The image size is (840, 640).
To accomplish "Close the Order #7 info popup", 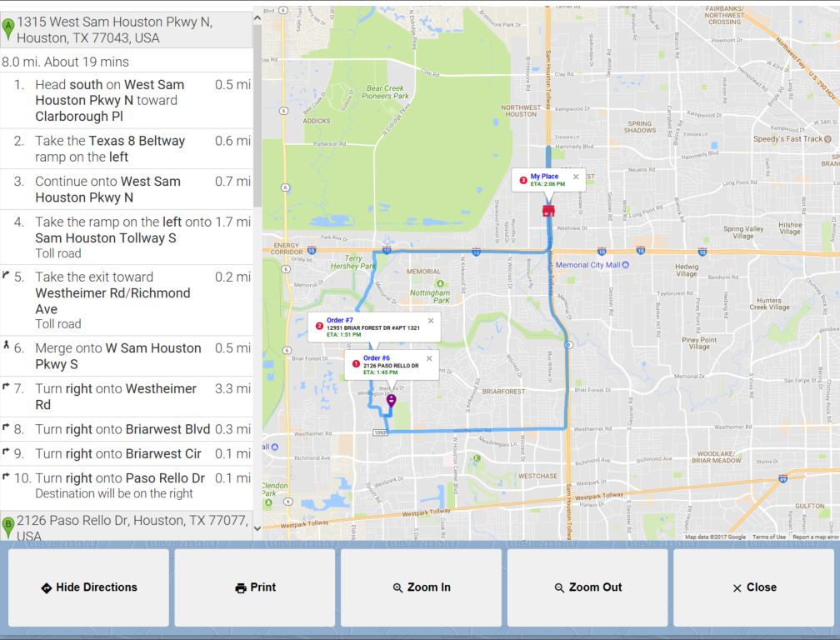I will [x=431, y=321].
